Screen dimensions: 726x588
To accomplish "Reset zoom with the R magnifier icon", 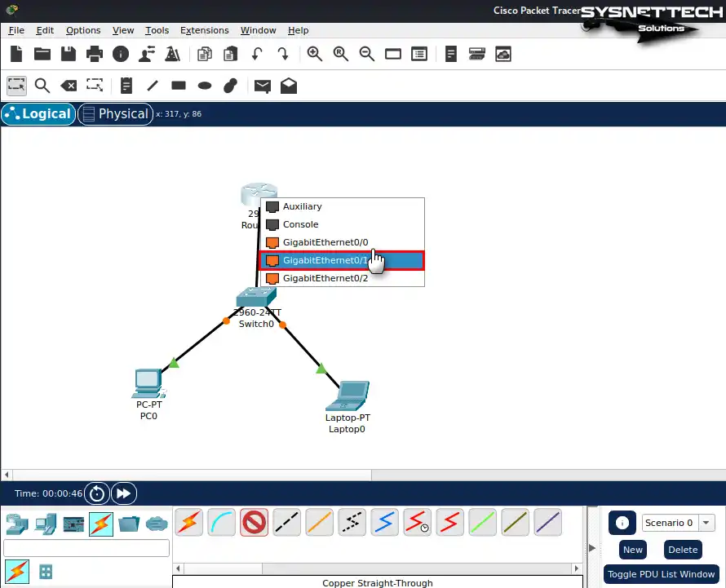I will coord(341,54).
